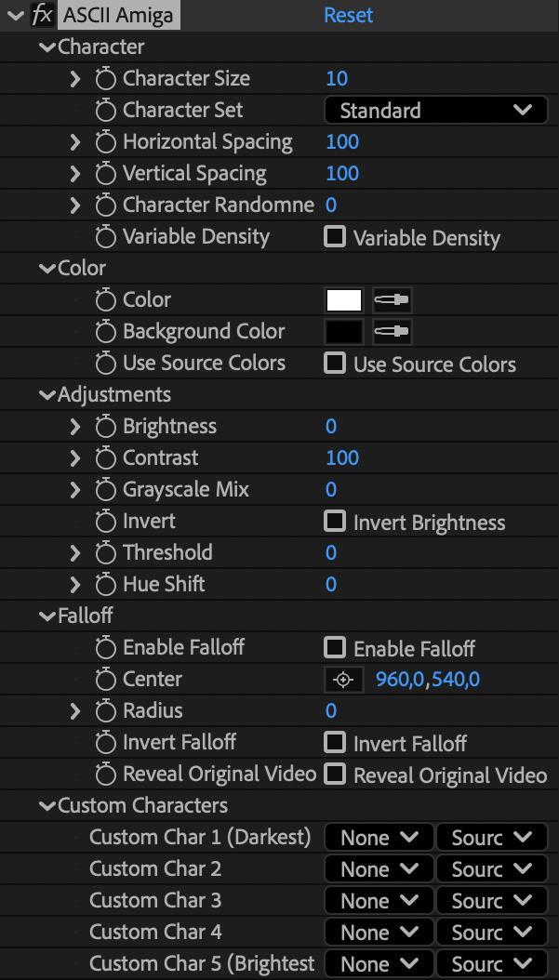The height and width of the screenshot is (980, 559).
Task: Open the Custom Char 2 None dropdown
Action: pos(379,869)
